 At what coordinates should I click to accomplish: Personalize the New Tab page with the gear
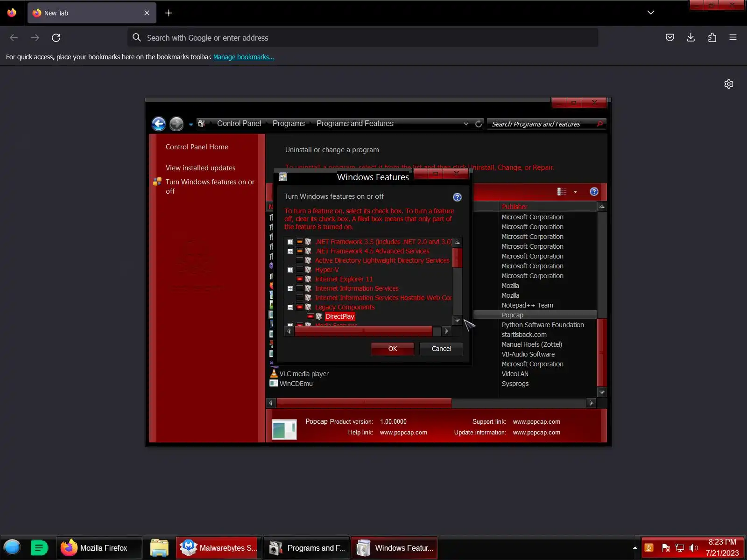pyautogui.click(x=729, y=84)
